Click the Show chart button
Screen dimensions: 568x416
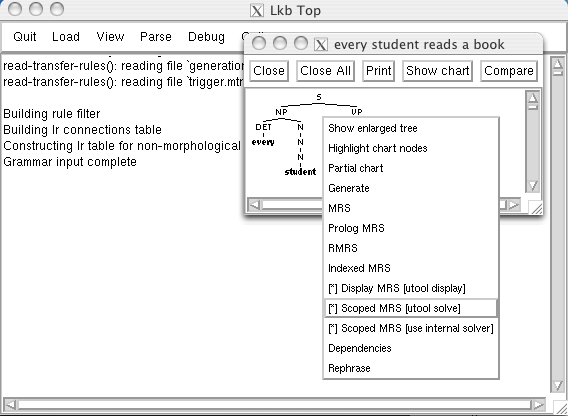click(x=438, y=71)
